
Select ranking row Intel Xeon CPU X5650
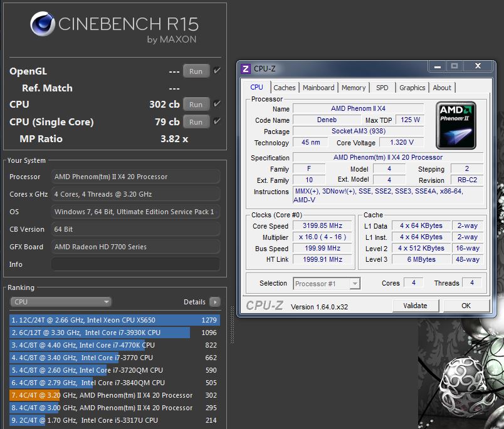(x=115, y=320)
